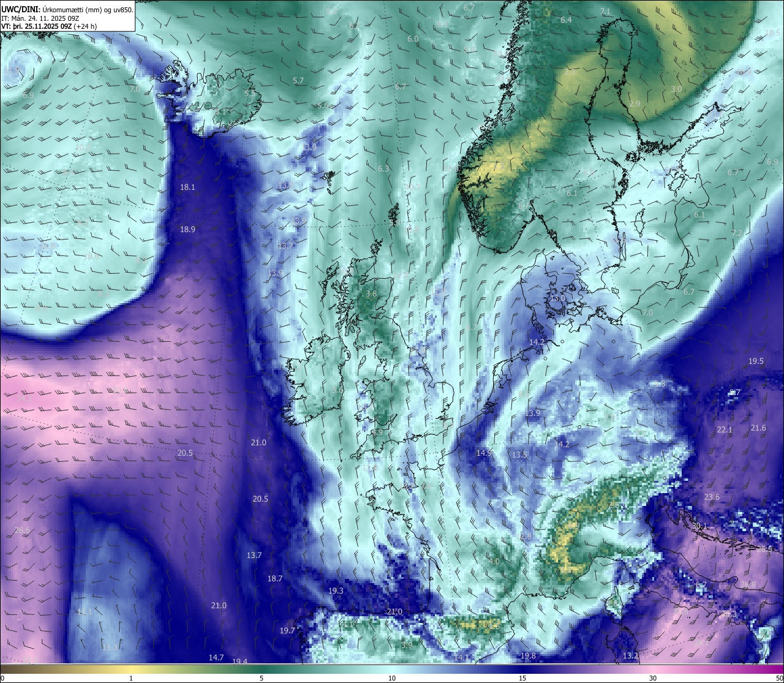The width and height of the screenshot is (784, 683).
Task: Click the map value '18.7'
Action: tap(275, 578)
